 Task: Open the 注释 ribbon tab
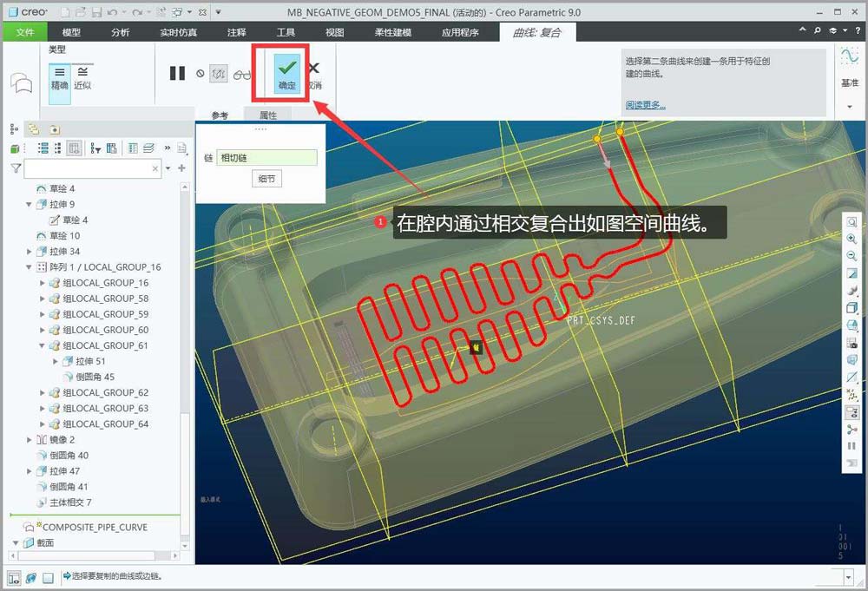(237, 32)
